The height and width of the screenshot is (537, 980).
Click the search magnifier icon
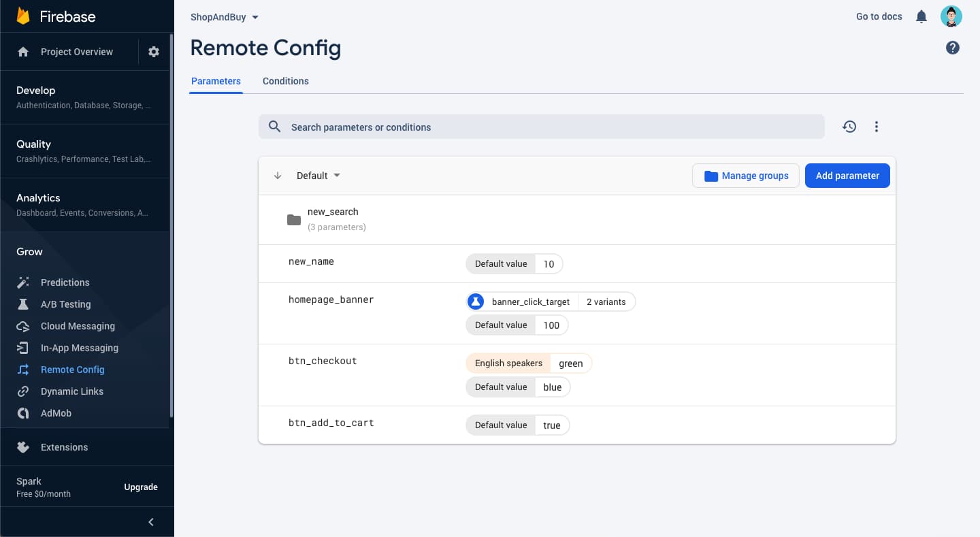point(275,127)
